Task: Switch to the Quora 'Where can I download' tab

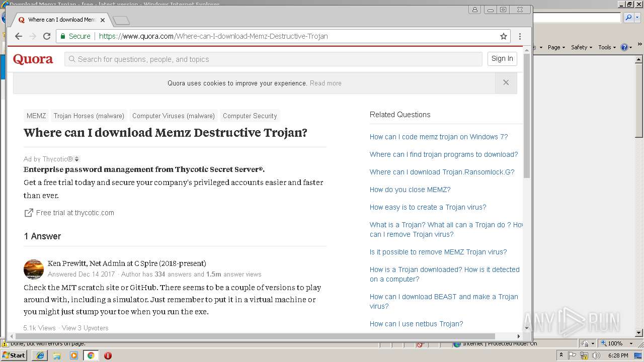Action: (61, 20)
